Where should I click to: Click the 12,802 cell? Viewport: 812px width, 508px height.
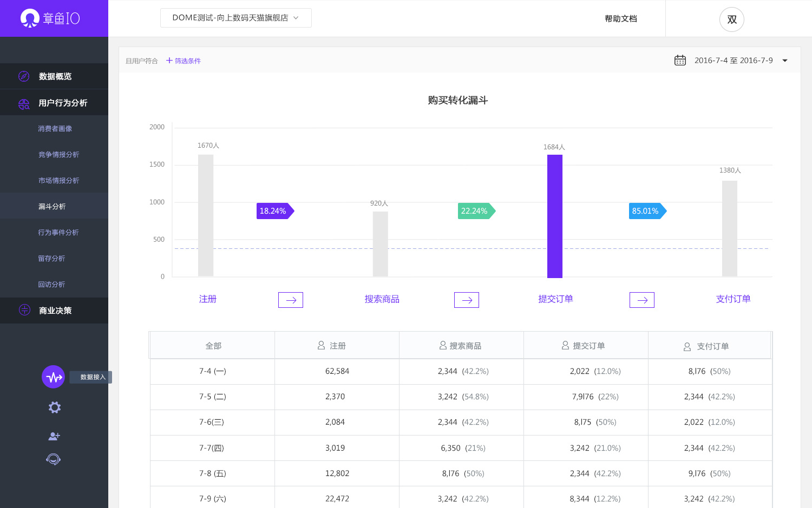tap(337, 473)
